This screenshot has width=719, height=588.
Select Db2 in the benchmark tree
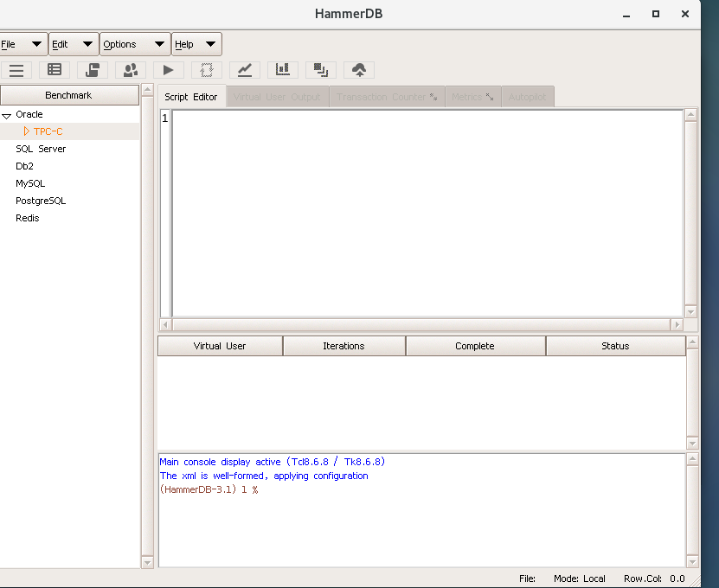tap(25, 166)
